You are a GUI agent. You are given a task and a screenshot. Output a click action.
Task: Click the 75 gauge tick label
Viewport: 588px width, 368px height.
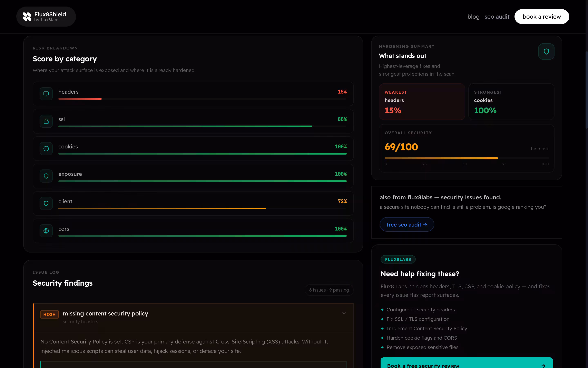point(504,164)
